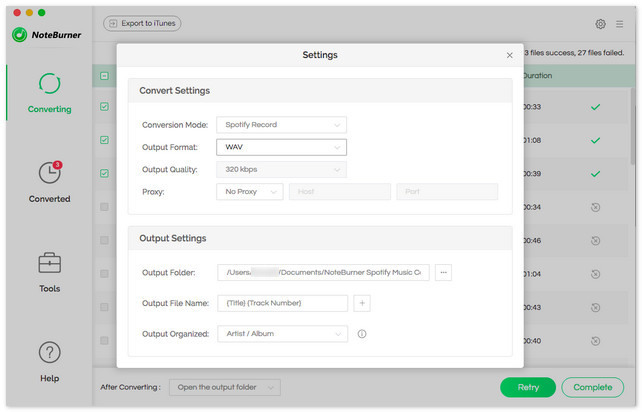
Task: Open settings via the gear icon
Action: [x=600, y=24]
